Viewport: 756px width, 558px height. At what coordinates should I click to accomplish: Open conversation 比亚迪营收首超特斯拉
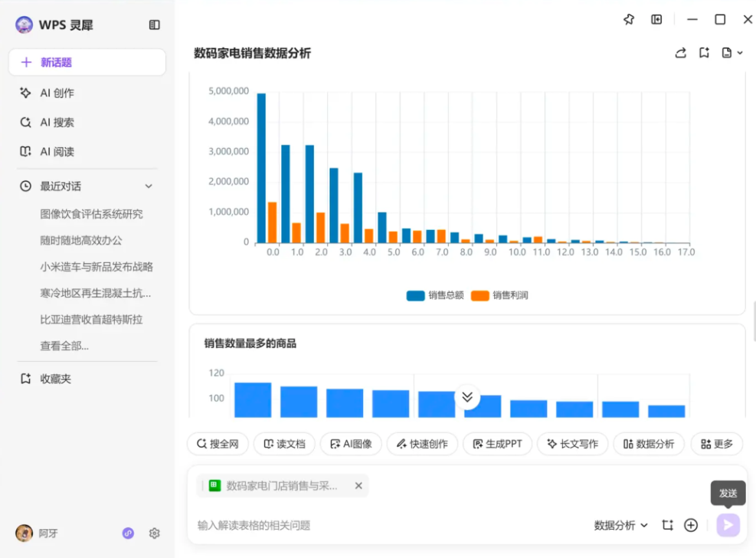[x=91, y=320]
